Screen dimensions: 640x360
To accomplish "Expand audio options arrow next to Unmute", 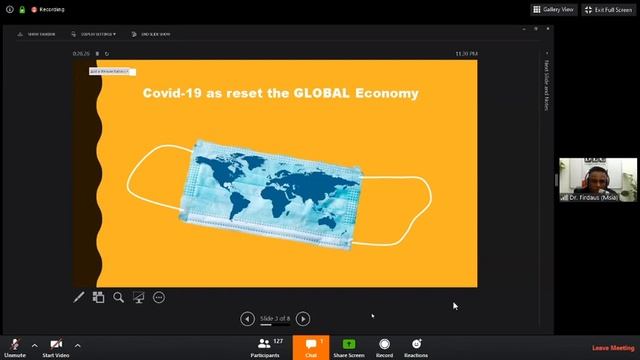I will pos(35,346).
